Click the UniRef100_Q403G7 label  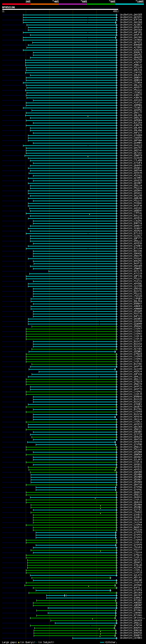(x=131, y=595)
